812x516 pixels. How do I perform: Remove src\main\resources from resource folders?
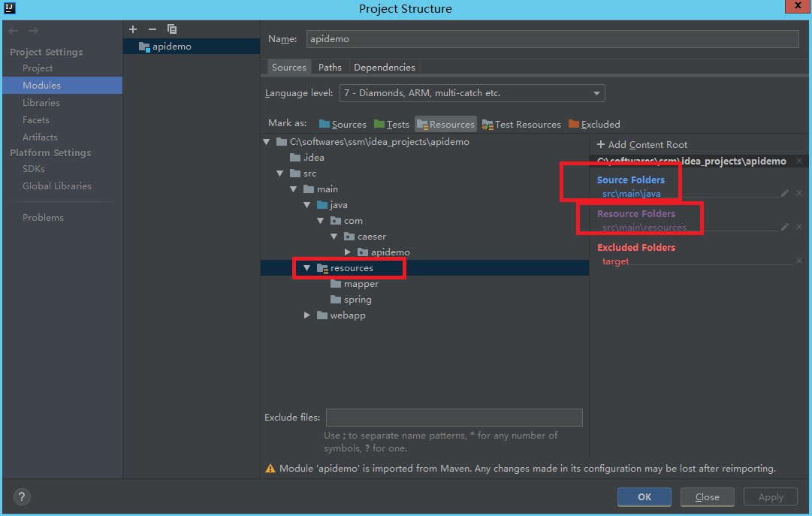point(799,227)
